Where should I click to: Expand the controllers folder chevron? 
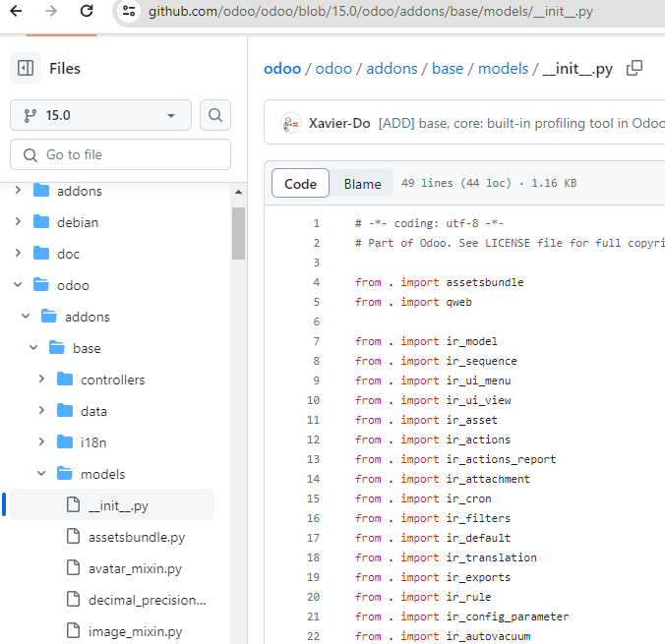coord(41,379)
